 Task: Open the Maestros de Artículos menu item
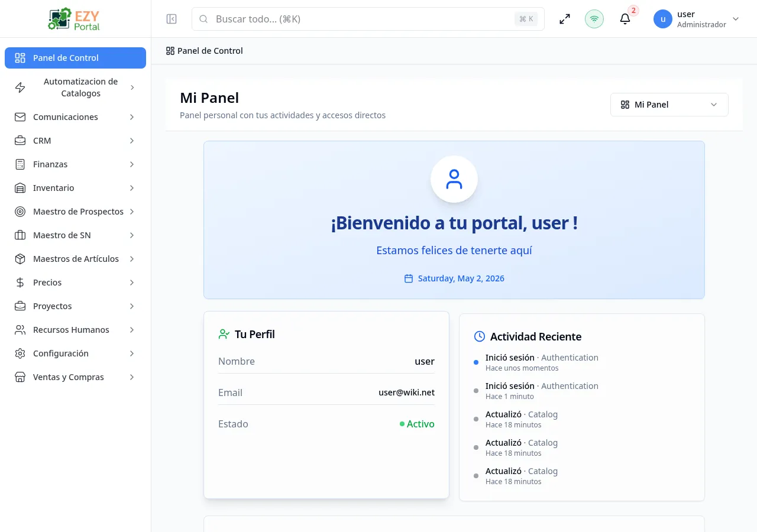tap(75, 259)
